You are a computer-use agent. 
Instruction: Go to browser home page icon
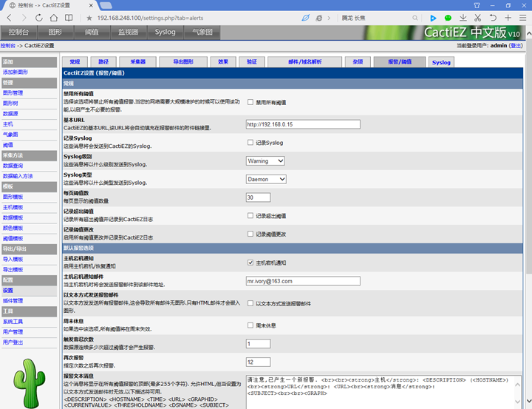point(54,18)
